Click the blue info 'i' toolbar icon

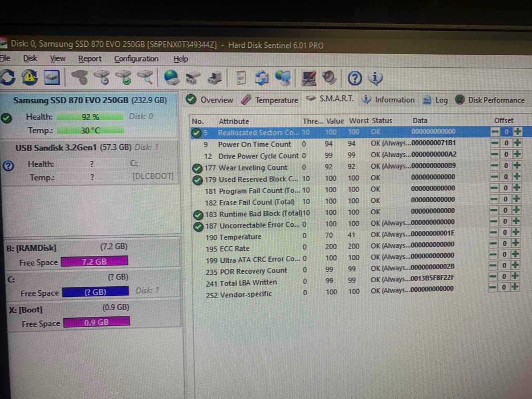(x=375, y=79)
